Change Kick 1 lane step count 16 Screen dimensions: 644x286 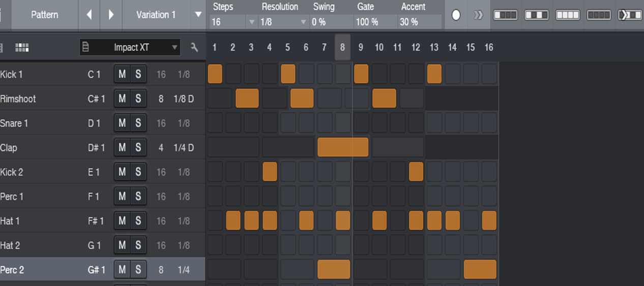(x=161, y=74)
